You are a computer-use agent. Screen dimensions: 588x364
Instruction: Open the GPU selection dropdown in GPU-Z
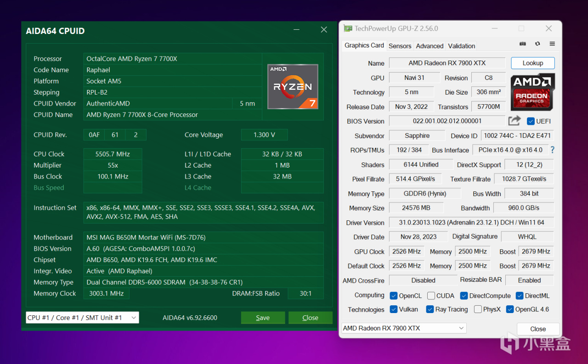coord(404,328)
